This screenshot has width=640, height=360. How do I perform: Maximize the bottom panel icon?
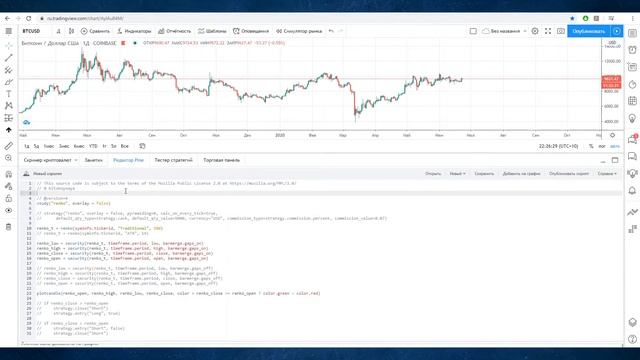[x=615, y=160]
